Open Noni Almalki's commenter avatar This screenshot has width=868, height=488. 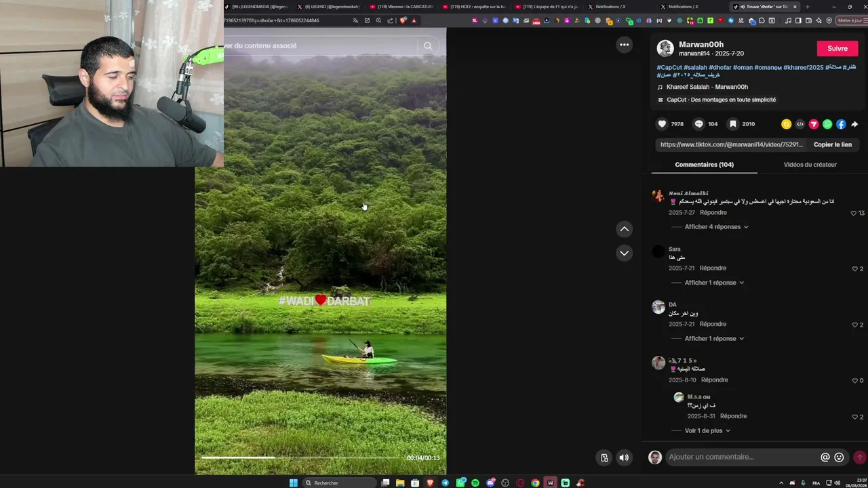coord(658,196)
